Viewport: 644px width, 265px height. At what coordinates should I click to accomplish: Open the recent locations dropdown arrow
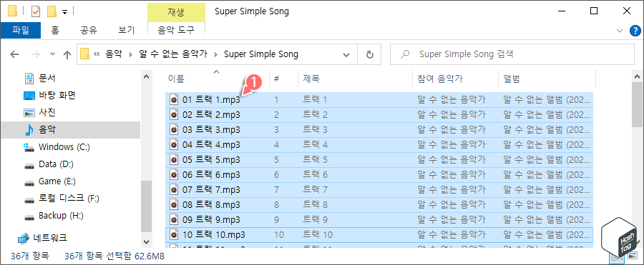click(x=52, y=54)
